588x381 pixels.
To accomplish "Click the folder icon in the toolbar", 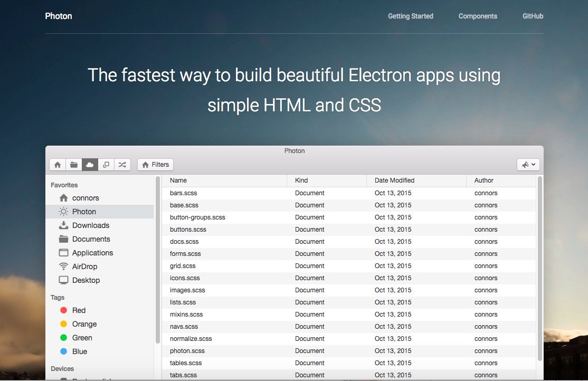I will click(74, 165).
